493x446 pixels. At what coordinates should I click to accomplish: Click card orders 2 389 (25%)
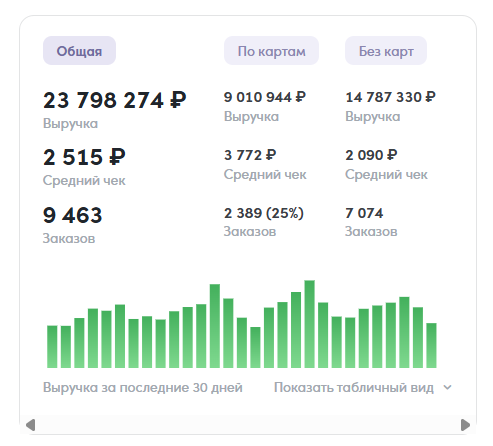[264, 213]
